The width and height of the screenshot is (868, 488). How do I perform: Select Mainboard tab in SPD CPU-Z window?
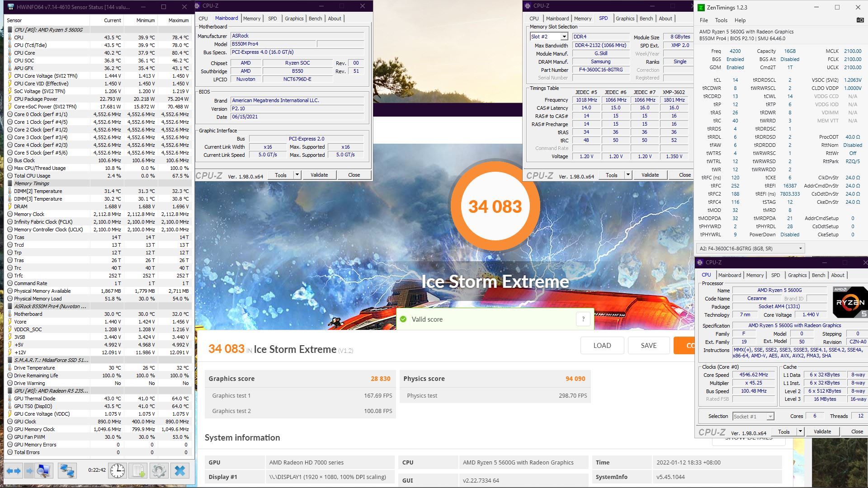(557, 19)
